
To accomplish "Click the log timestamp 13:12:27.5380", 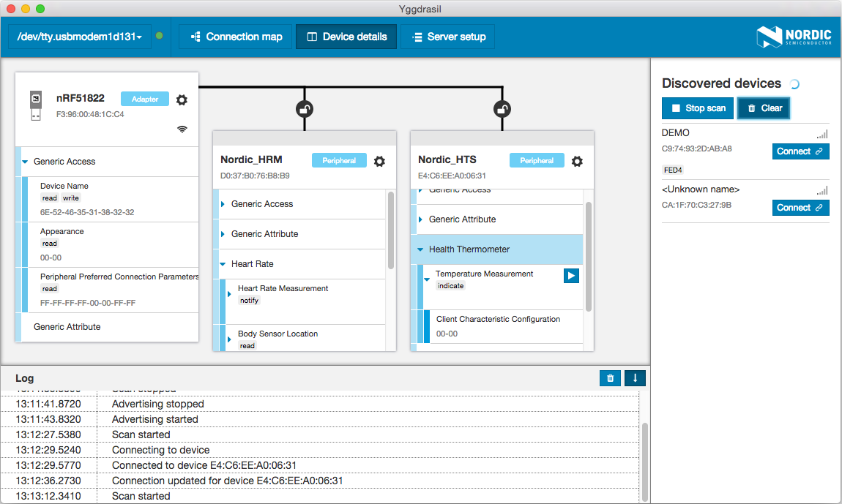I will [48, 435].
